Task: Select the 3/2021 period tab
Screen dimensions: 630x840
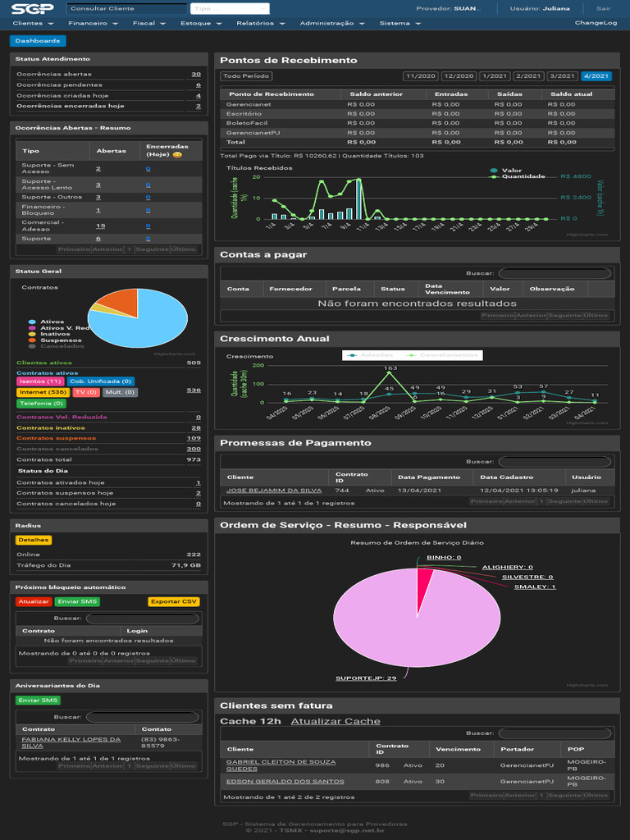Action: coord(562,76)
